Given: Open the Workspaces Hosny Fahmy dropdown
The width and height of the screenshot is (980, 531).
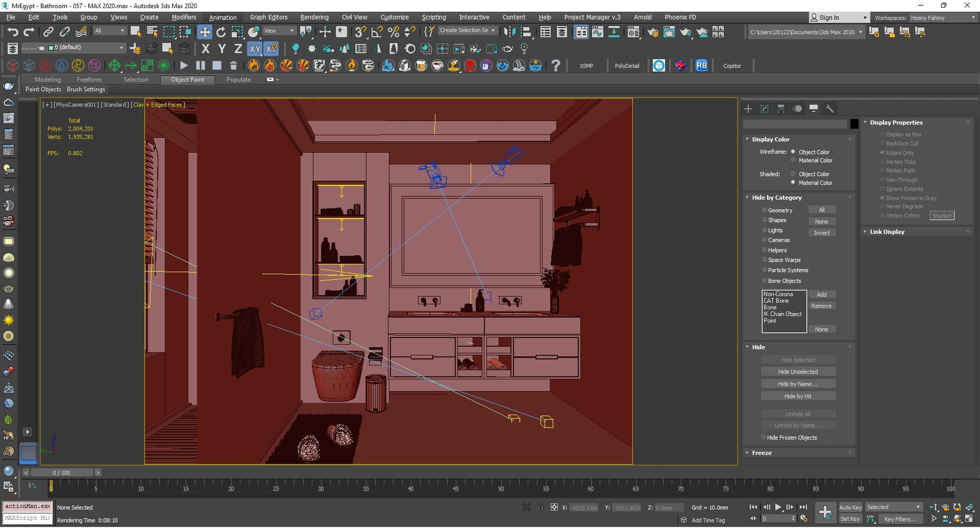Looking at the screenshot, I should 942,18.
